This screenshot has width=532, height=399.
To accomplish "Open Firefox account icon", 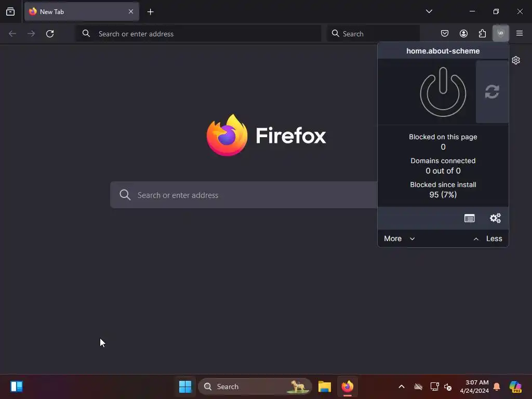I will click(x=463, y=33).
